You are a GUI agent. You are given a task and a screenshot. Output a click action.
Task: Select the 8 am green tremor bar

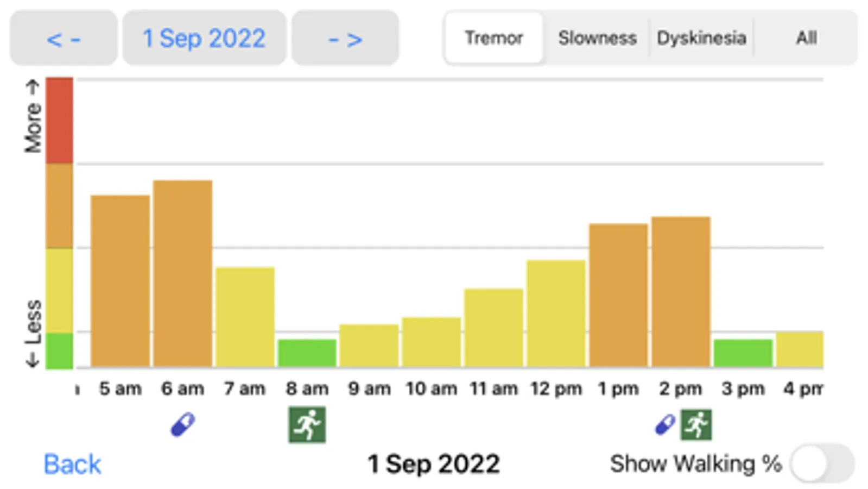(307, 353)
